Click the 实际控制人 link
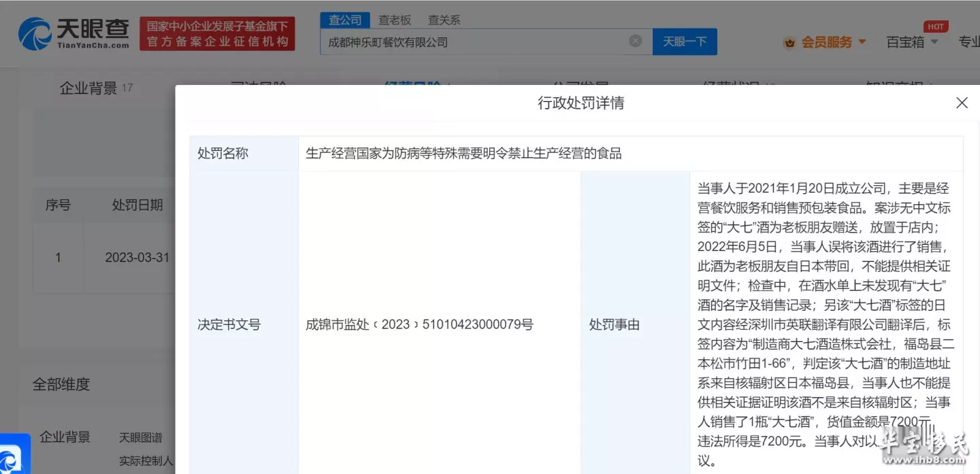980x474 pixels. point(146,461)
